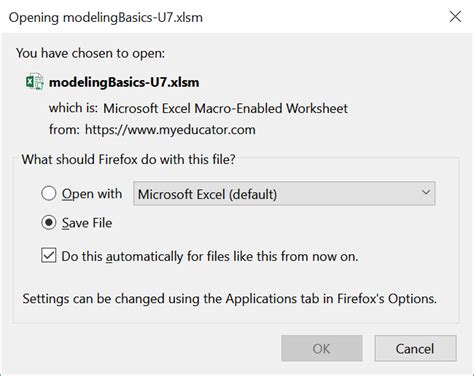Click the Settings can be changed note
This screenshot has height=376, width=474.
tap(229, 298)
